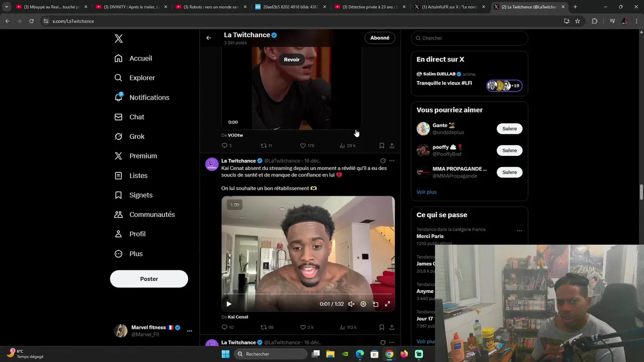Share the Kai Cenat post
Screen dimensions: 644x362
tap(392, 327)
